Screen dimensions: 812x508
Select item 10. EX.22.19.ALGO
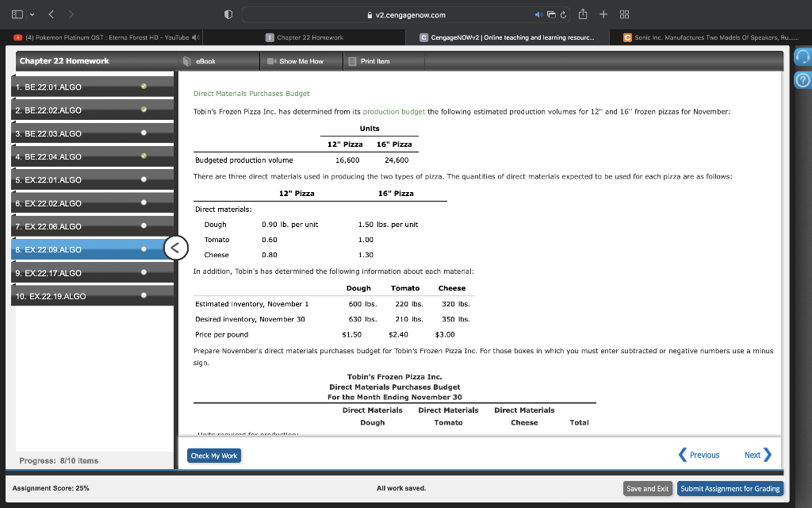point(92,296)
